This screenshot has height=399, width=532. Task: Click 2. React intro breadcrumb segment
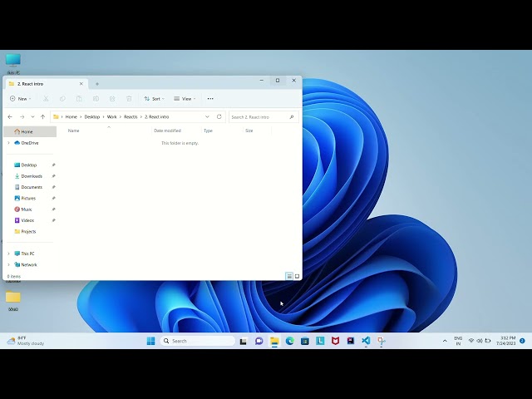click(157, 116)
